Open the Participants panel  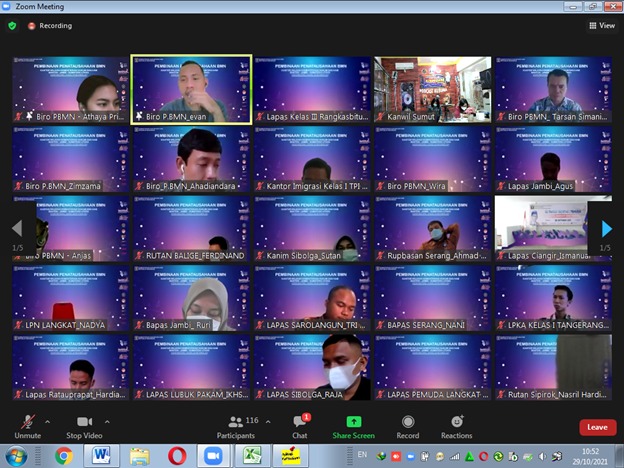tap(236, 425)
